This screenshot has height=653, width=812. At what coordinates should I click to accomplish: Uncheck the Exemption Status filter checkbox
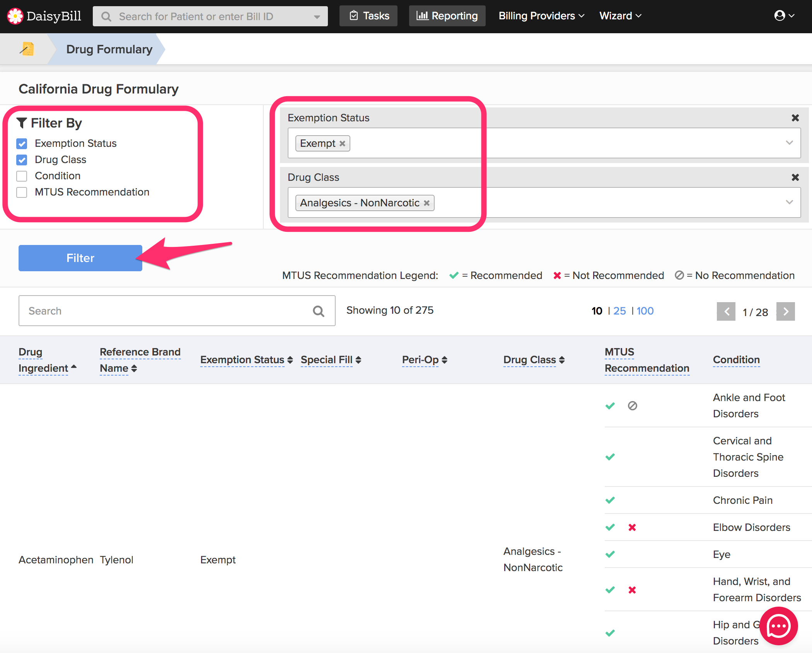pos(22,144)
